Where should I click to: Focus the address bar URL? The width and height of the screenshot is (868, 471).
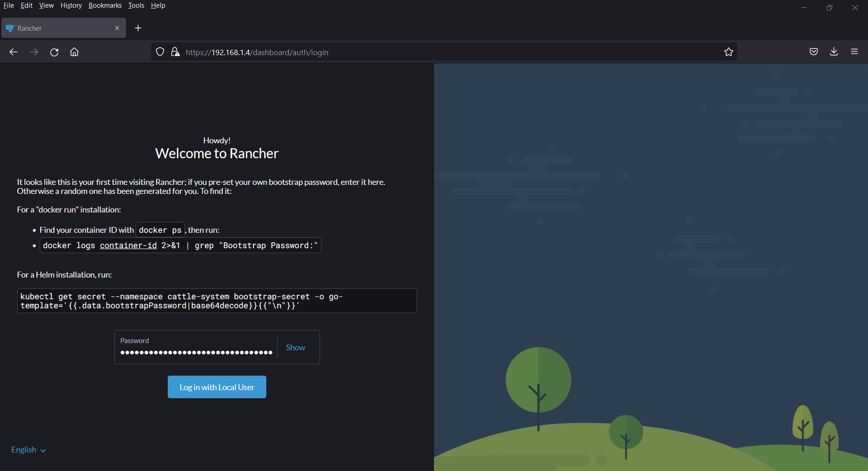pyautogui.click(x=443, y=52)
